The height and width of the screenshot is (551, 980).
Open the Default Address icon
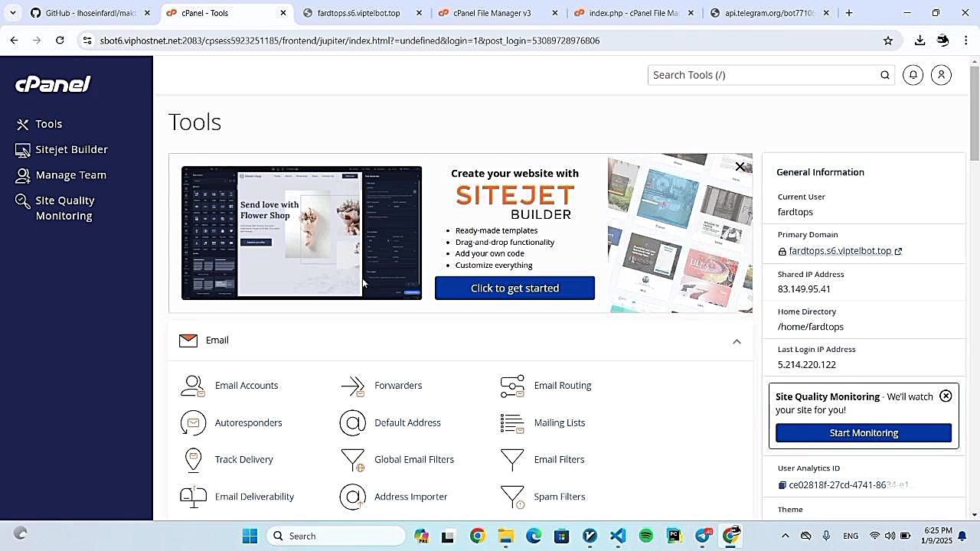pyautogui.click(x=353, y=422)
